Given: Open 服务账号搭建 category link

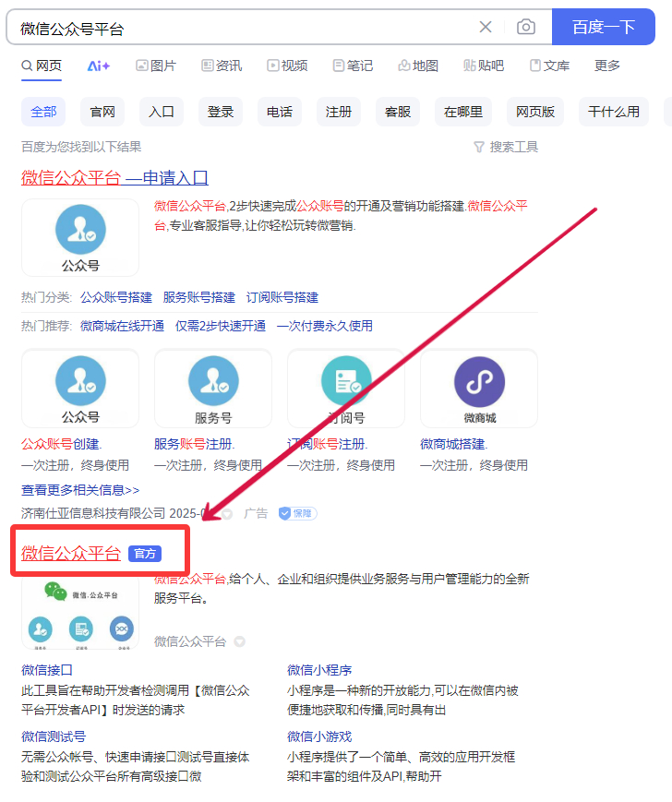Looking at the screenshot, I should coord(199,297).
